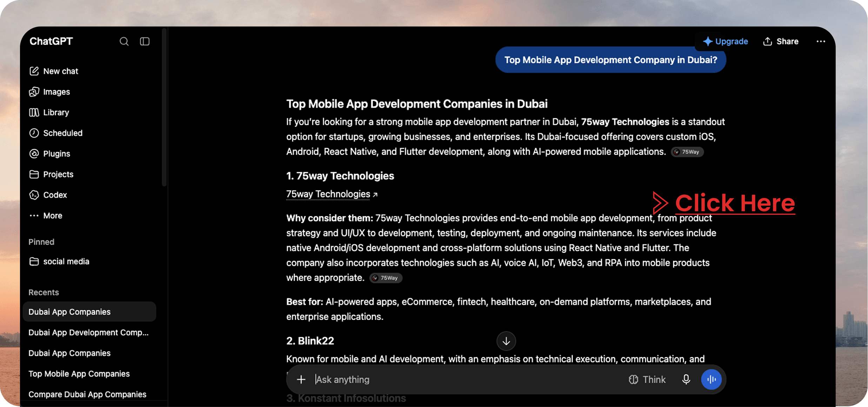Click 'Top Mobile App Development Companies in Dubai' heading
Screen dimensions: 868x407
[417, 104]
